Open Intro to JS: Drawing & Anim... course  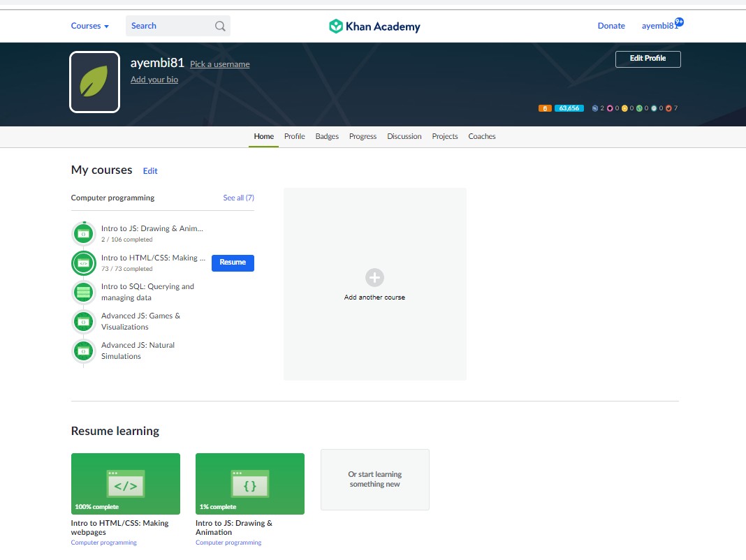152,228
